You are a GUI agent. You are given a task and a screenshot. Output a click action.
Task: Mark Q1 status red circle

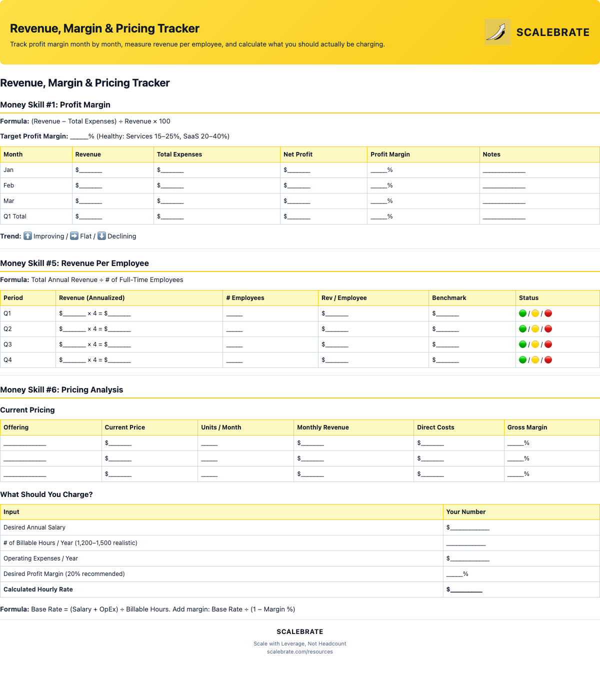tap(548, 313)
